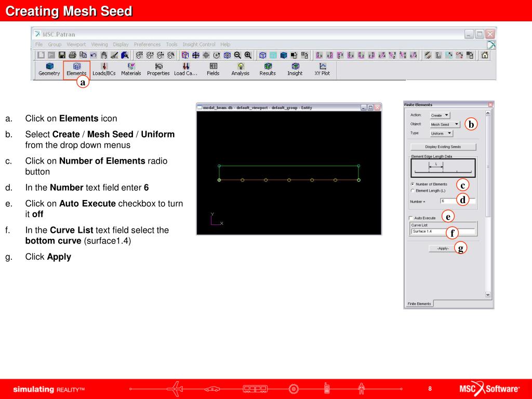Open the XY Plot application icon

322,69
